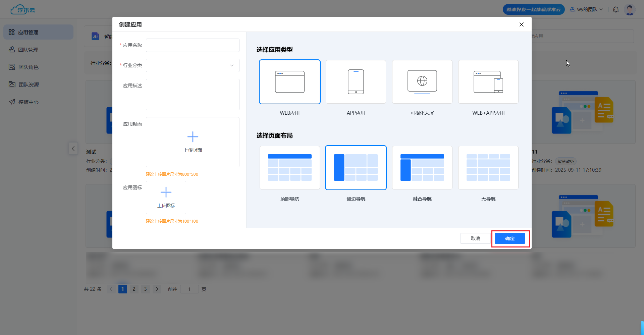Choose the APP应用 phone icon
The image size is (644, 335).
click(356, 82)
